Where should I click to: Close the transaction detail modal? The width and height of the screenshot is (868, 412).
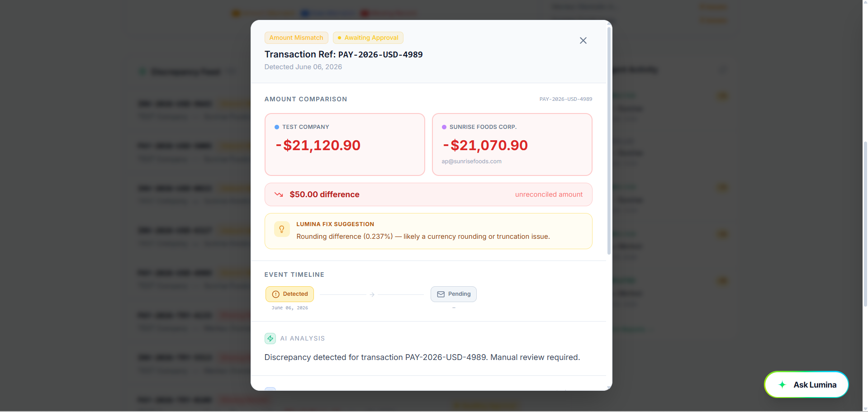[583, 41]
